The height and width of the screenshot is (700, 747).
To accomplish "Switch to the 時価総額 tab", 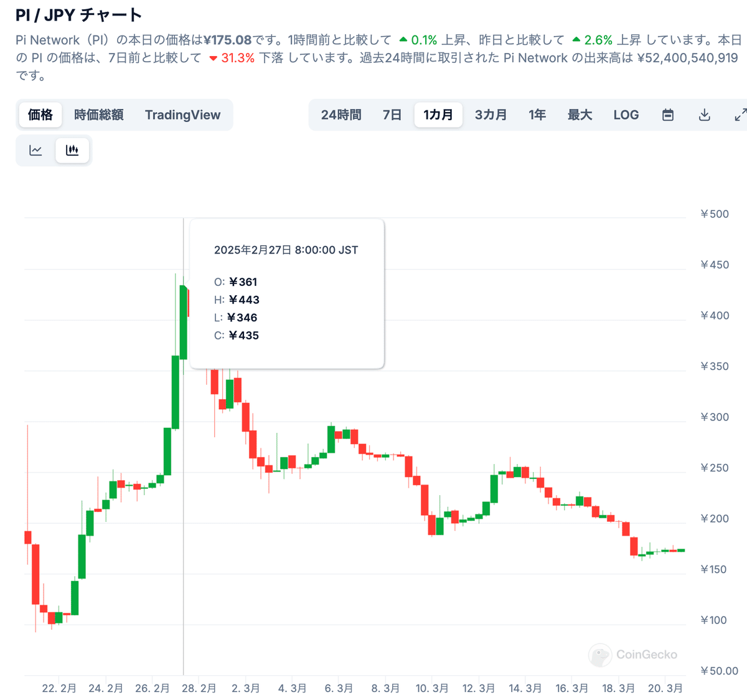I will 100,115.
